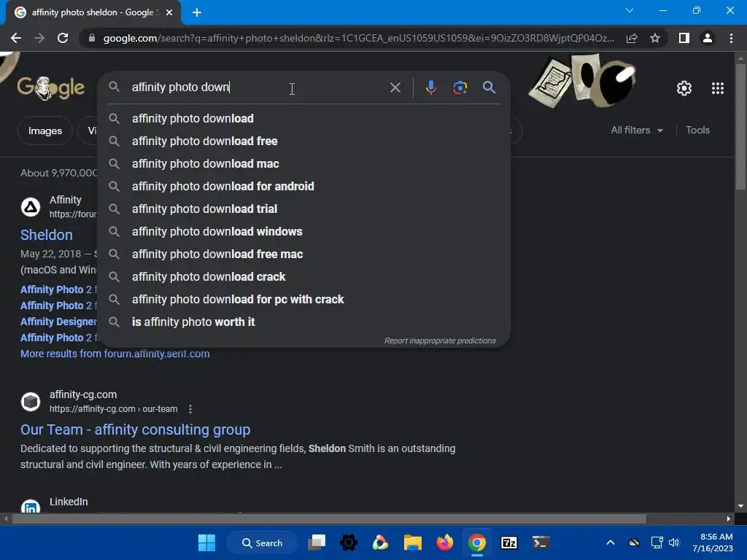
Task: Close the affinity photo sheldon tab
Action: tap(169, 12)
